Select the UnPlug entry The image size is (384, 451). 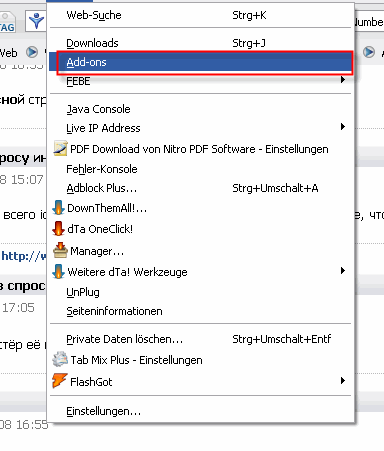point(200,292)
